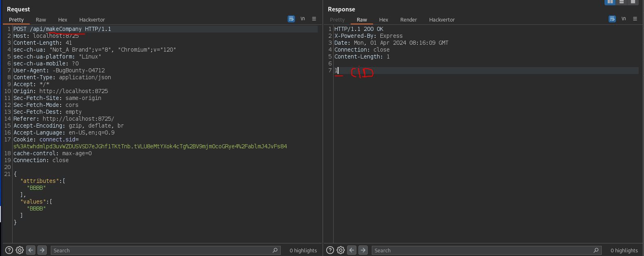Screen dimensions: 644x256
Task: Select stacked top-bottom layout icon
Action: click(x=622, y=2)
